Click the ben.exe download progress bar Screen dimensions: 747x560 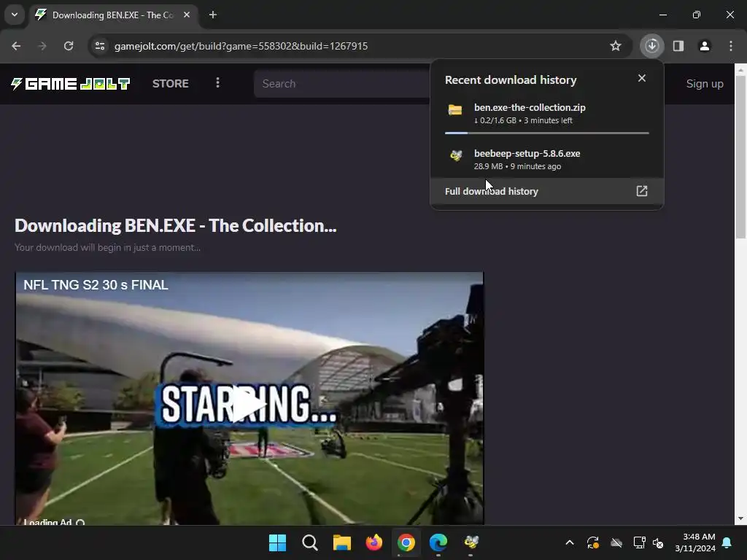pos(547,133)
